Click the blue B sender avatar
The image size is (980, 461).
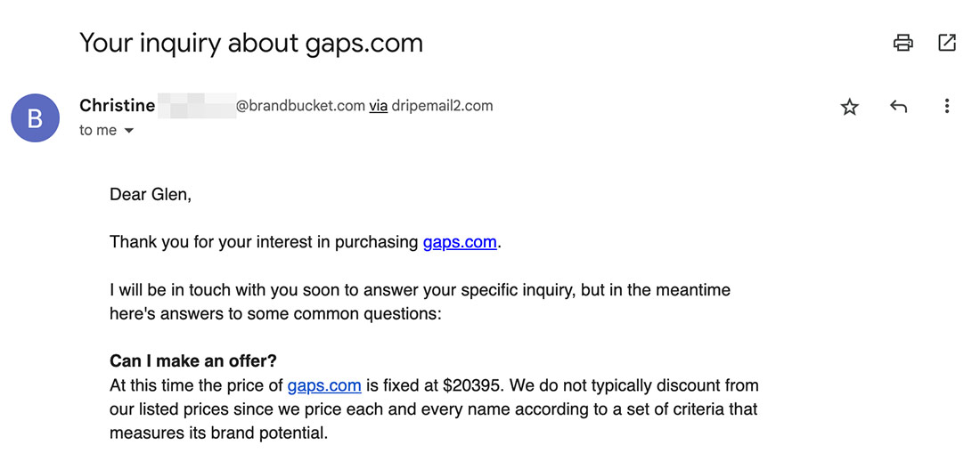pyautogui.click(x=36, y=118)
